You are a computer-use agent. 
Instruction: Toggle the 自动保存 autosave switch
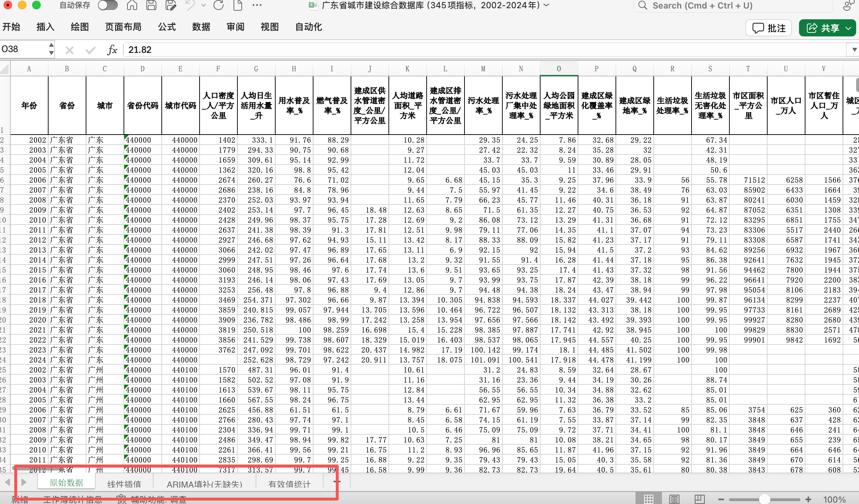pyautogui.click(x=107, y=5)
